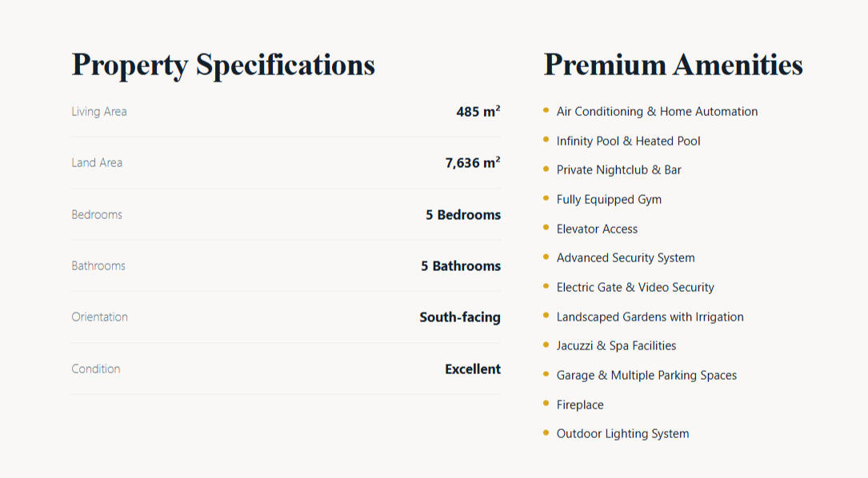
Task: Click Air Conditioning & Home Automation item
Action: (x=657, y=112)
